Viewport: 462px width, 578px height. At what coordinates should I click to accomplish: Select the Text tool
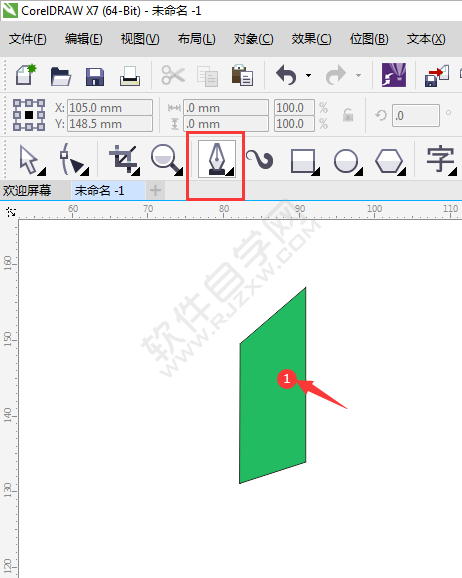point(441,160)
